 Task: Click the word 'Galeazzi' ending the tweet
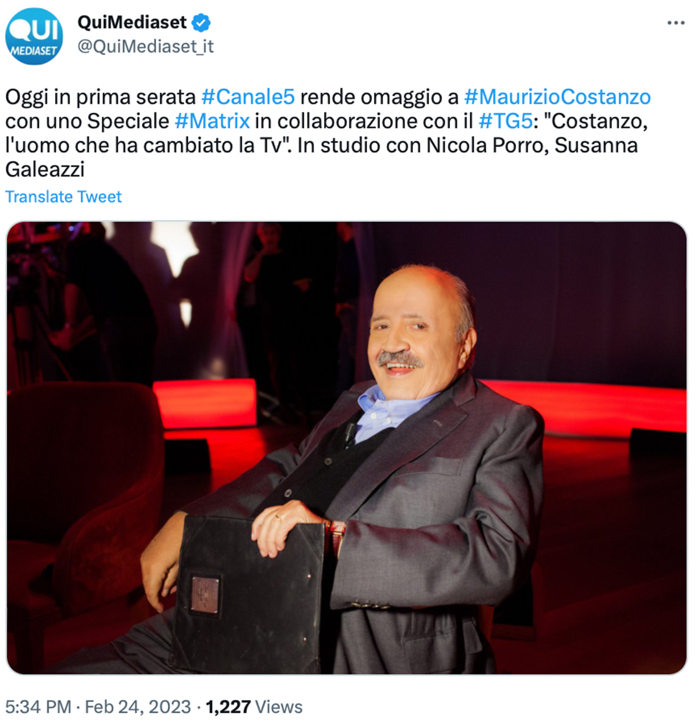coord(45,169)
